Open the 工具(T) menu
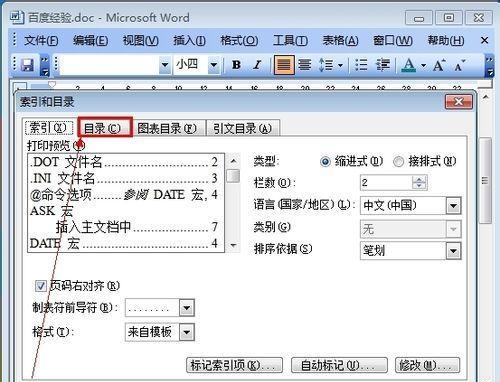Viewport: 500px width, 382px height. (290, 41)
